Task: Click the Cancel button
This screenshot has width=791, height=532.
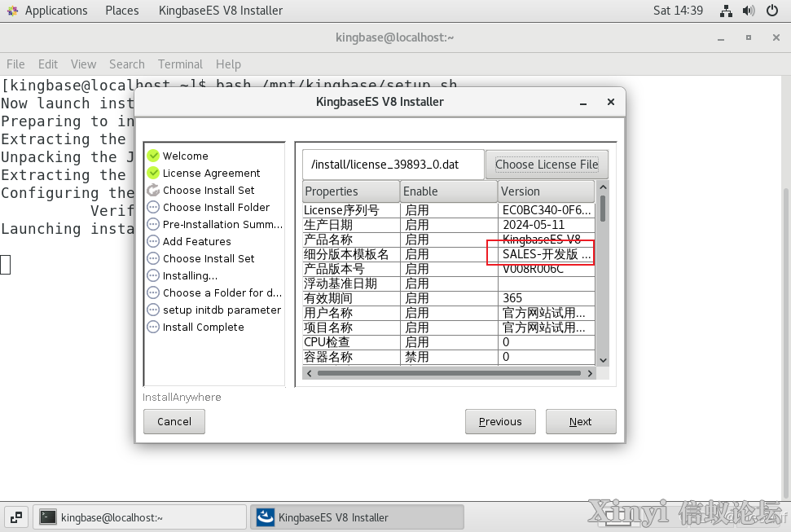Action: point(174,421)
